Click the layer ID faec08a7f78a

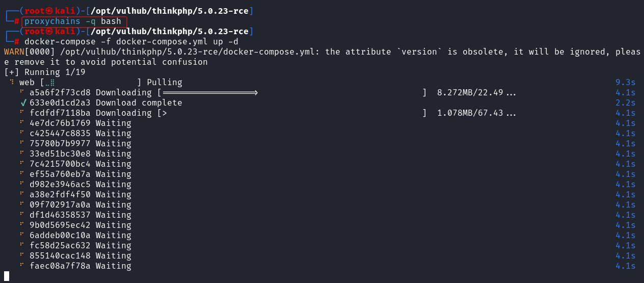pos(60,266)
